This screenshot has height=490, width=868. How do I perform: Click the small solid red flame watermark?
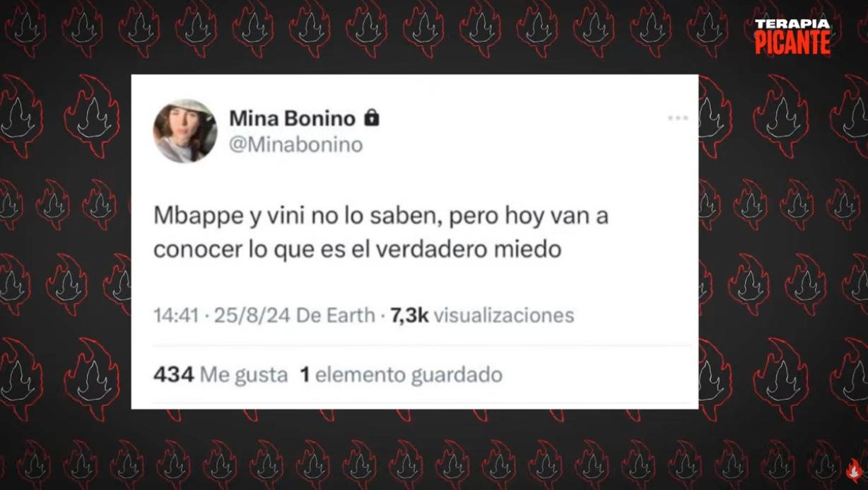(x=854, y=470)
